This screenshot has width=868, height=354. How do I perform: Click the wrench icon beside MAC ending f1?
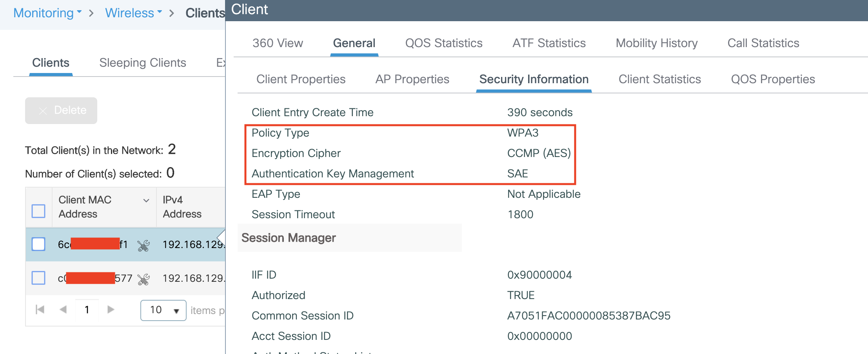(x=143, y=245)
